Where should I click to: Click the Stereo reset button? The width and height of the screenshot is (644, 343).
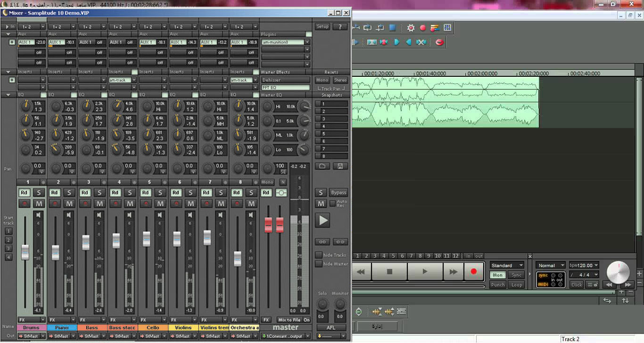point(340,80)
